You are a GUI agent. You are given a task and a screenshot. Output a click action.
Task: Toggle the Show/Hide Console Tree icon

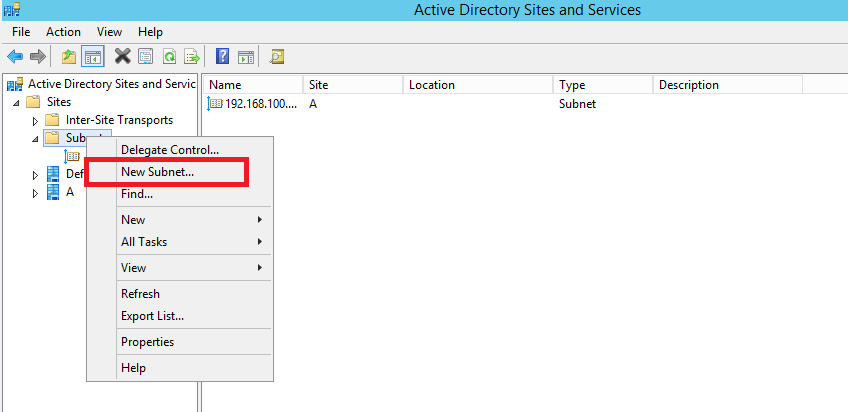click(x=92, y=57)
